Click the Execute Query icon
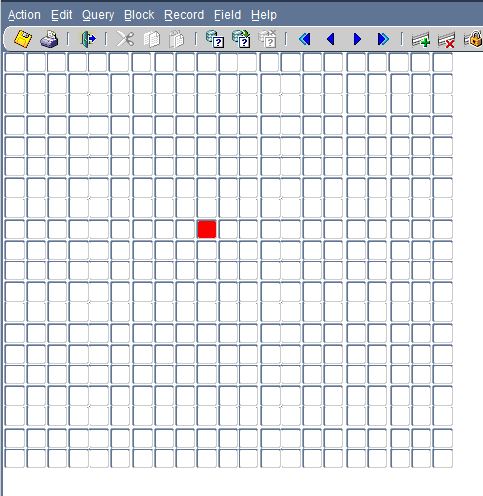Screen dimensions: 483x496 [241, 39]
